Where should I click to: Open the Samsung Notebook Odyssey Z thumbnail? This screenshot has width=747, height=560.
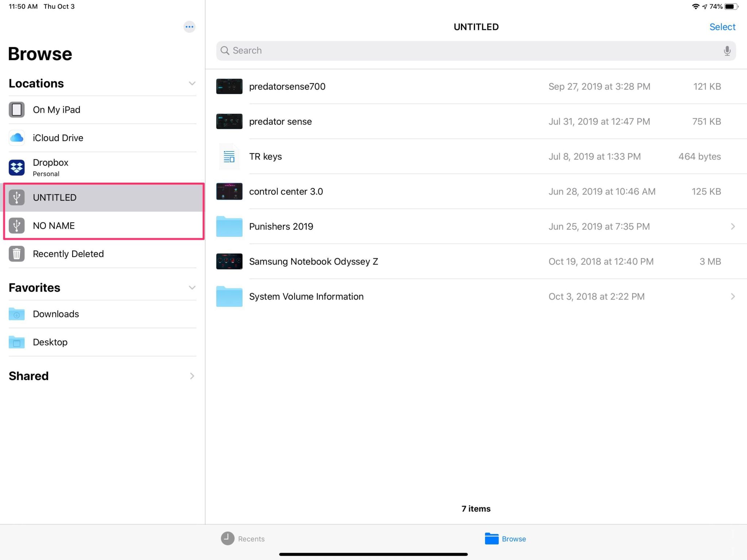(x=229, y=262)
